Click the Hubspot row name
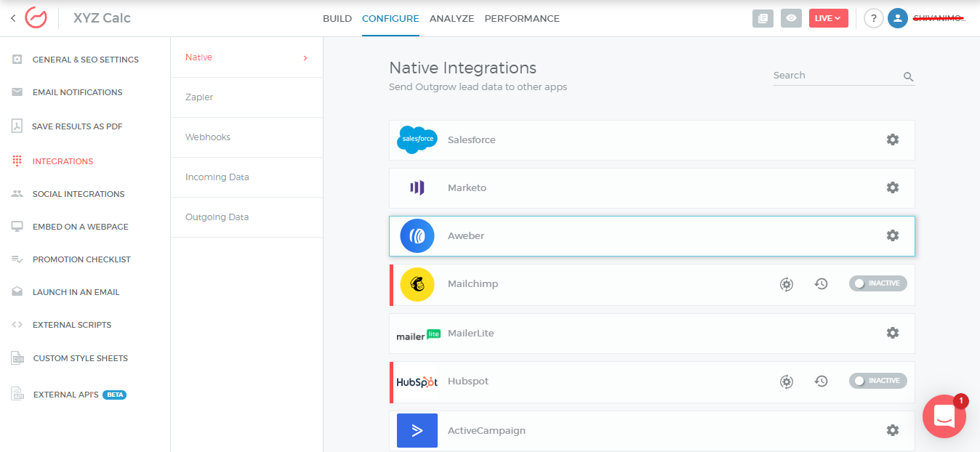The image size is (980, 452). [x=467, y=381]
